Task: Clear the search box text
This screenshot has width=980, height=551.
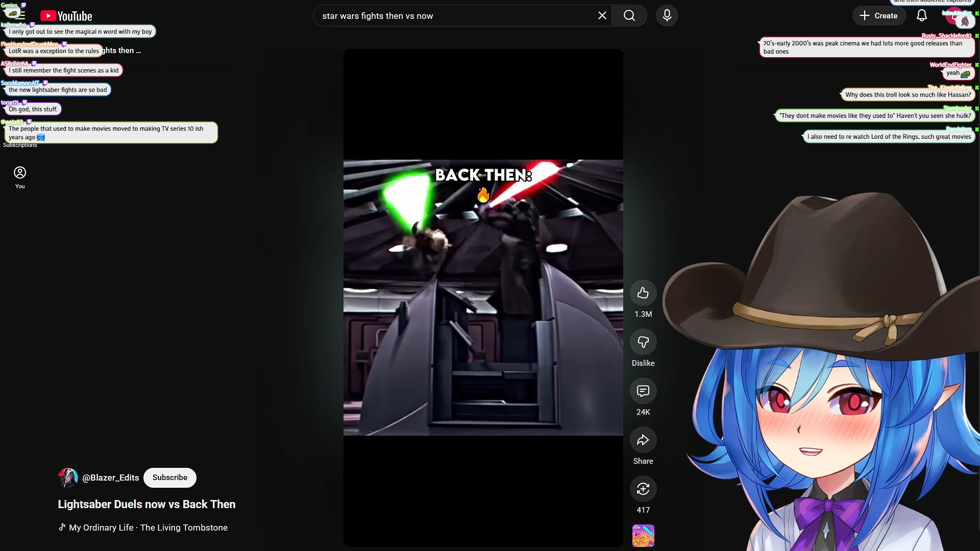Action: coord(602,16)
